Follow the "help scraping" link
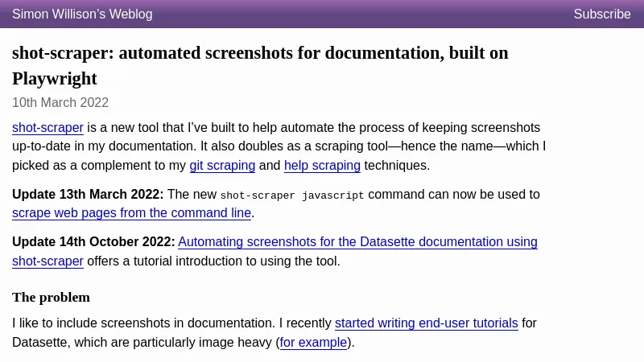 [322, 166]
